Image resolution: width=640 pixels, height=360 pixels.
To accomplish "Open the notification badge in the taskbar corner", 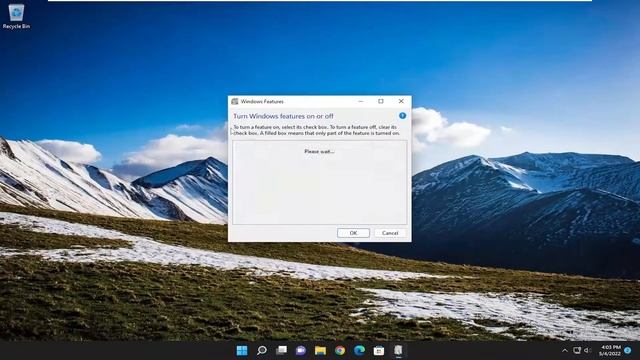I will point(628,350).
